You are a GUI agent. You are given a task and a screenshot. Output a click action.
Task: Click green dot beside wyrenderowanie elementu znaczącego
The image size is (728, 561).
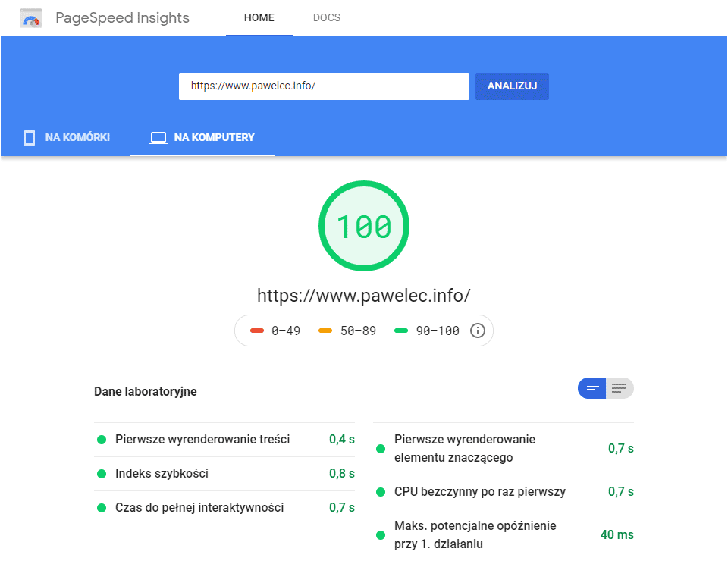click(x=381, y=449)
